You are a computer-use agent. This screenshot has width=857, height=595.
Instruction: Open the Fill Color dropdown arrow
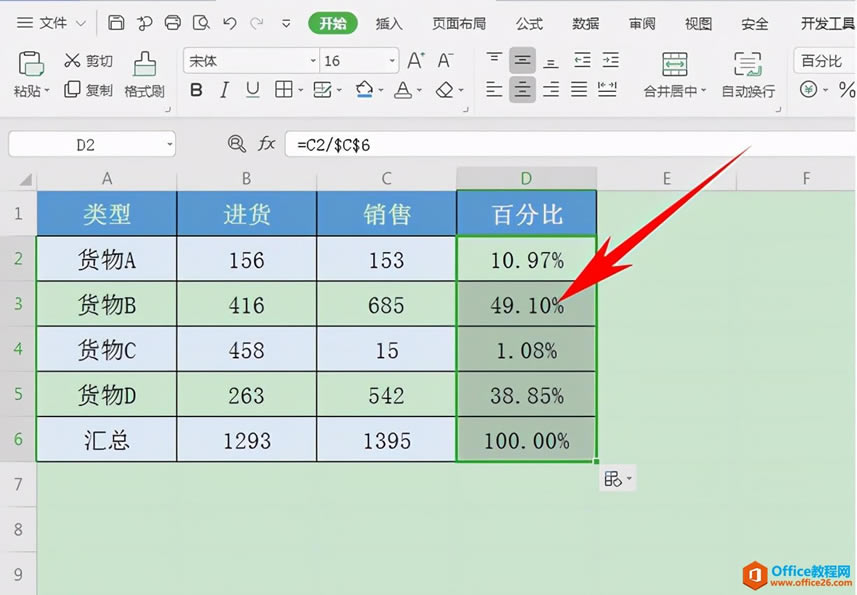pos(381,90)
